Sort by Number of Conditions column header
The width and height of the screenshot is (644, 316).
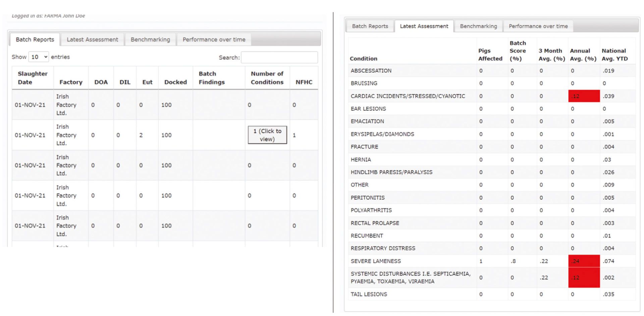coord(267,78)
